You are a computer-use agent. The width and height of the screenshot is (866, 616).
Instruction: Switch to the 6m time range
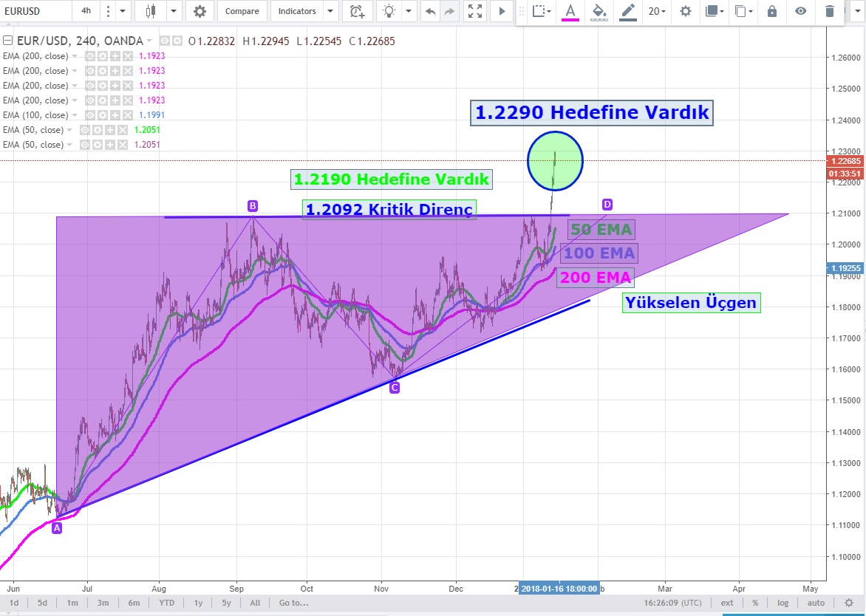pyautogui.click(x=134, y=603)
